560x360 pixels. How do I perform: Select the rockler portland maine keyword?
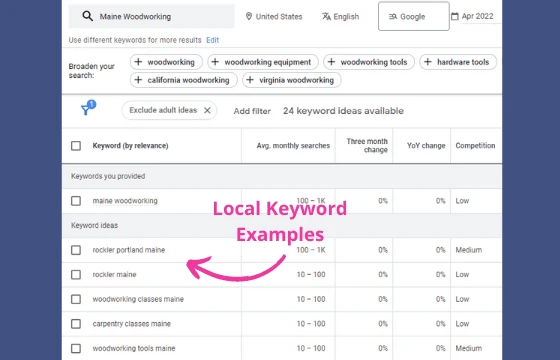pos(129,250)
